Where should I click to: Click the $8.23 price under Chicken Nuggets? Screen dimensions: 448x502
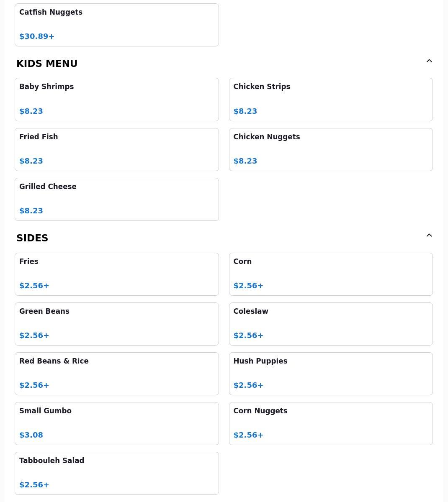pyautogui.click(x=245, y=161)
